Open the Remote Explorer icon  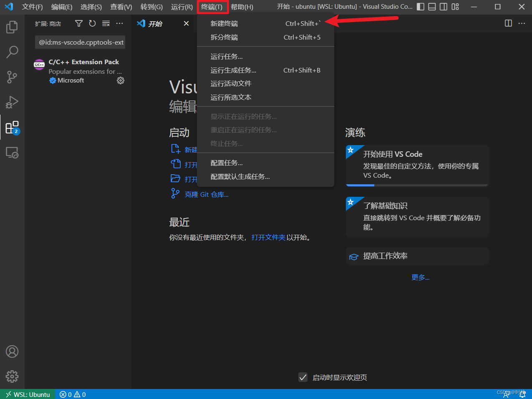tap(12, 153)
